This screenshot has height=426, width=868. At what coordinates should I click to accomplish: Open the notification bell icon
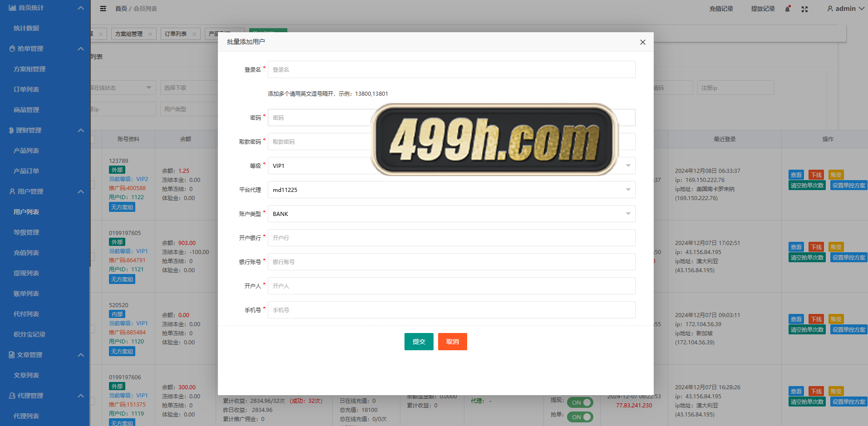coord(788,9)
